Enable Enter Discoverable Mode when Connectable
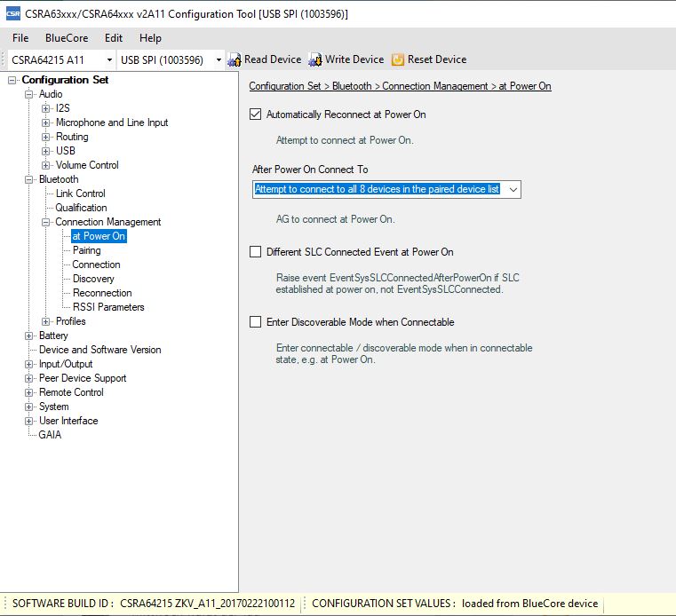This screenshot has height=616, width=676. [x=256, y=322]
